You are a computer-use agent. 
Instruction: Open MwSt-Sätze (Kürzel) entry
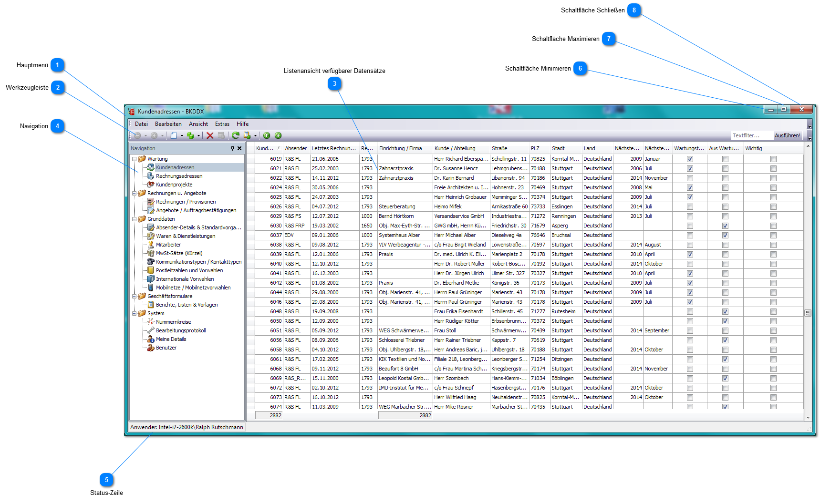179,253
